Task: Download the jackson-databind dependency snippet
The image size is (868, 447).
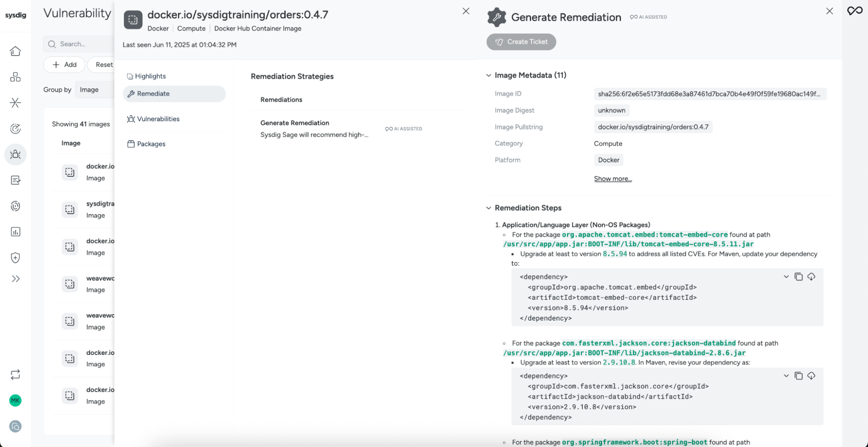Action: (811, 376)
